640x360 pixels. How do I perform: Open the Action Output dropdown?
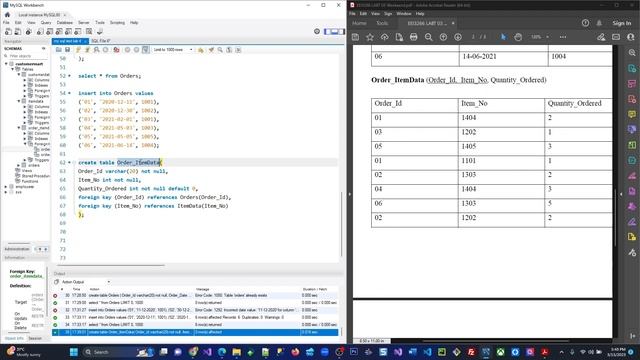click(x=86, y=282)
